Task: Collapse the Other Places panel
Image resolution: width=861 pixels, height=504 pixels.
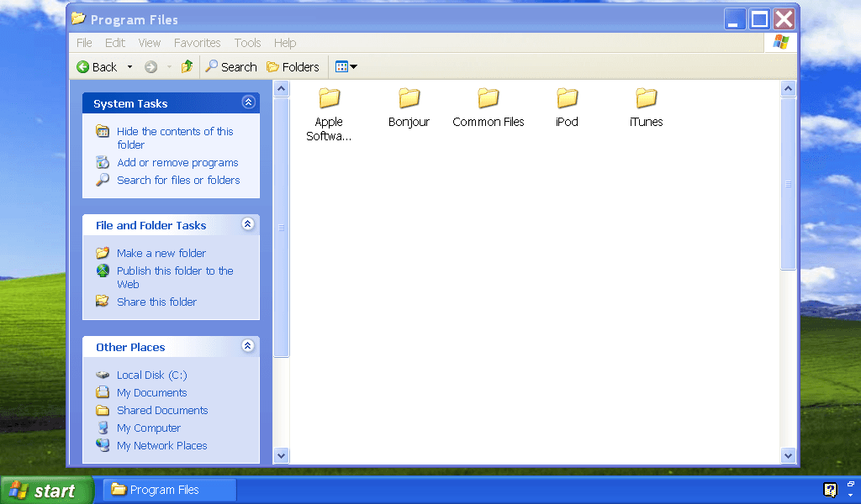Action: [248, 346]
